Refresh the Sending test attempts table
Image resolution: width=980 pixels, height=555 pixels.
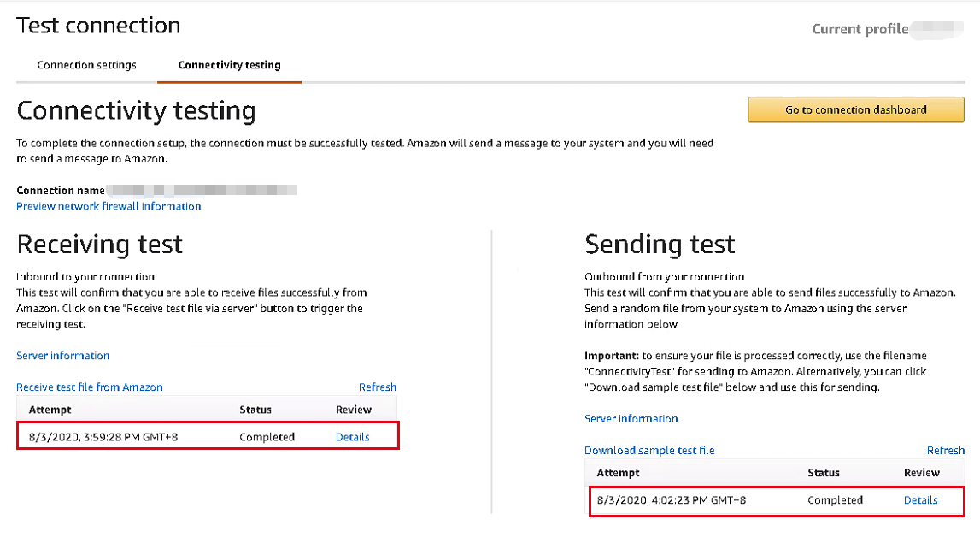point(946,451)
